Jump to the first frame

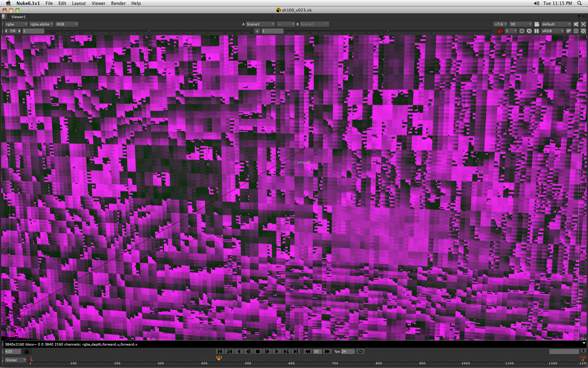[220, 351]
